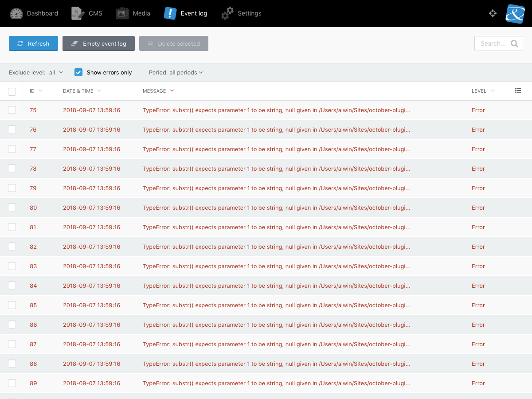Select checkbox for event 79
This screenshot has width=532, height=399.
coord(12,188)
